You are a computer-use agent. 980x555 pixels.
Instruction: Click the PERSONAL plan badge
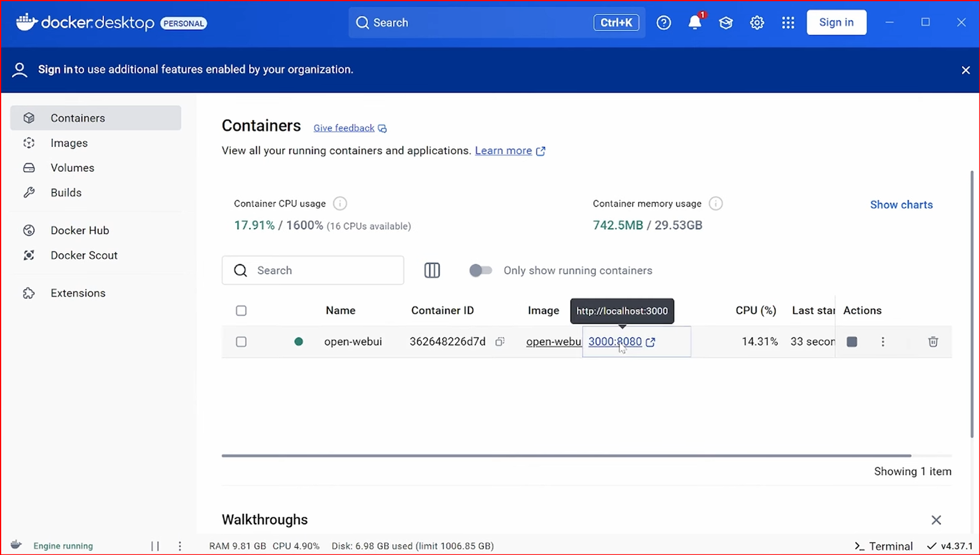pyautogui.click(x=184, y=24)
